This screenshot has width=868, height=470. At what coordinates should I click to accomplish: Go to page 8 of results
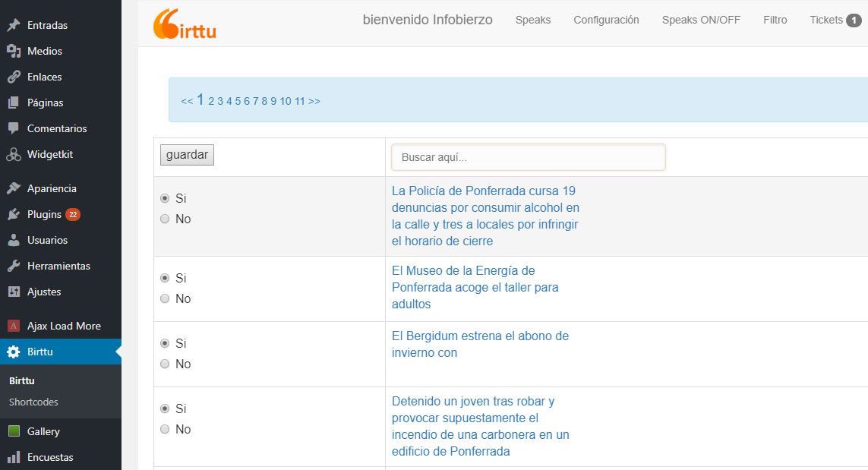(x=264, y=101)
